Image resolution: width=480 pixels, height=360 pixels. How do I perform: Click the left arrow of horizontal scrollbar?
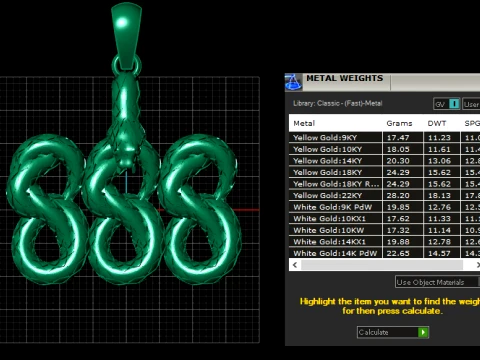295,265
